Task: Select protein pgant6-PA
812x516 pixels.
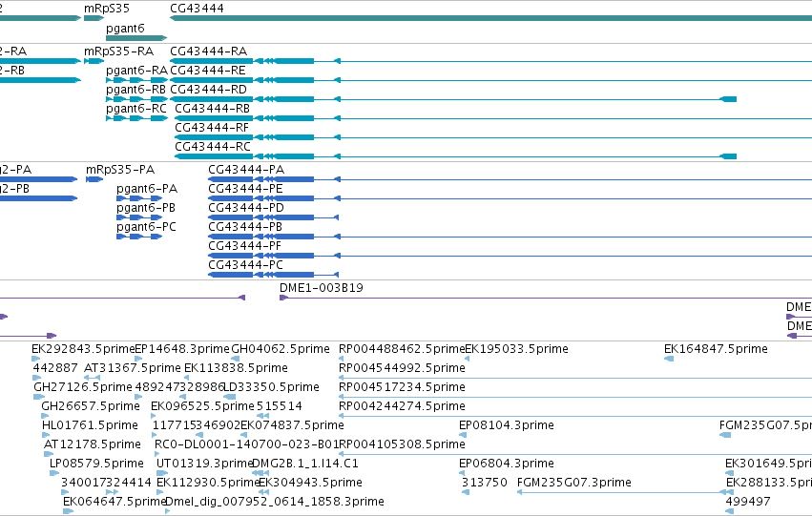Action: pos(147,189)
